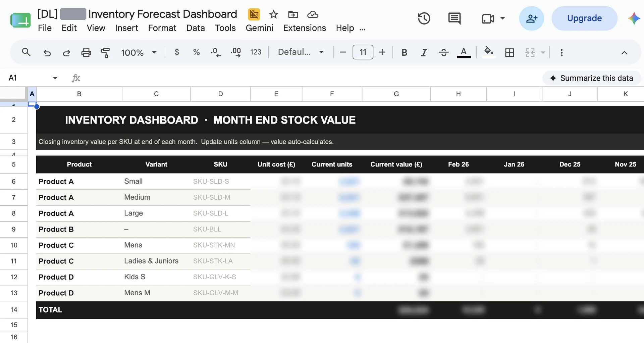Click the redo arrow
The width and height of the screenshot is (644, 343).
click(66, 53)
